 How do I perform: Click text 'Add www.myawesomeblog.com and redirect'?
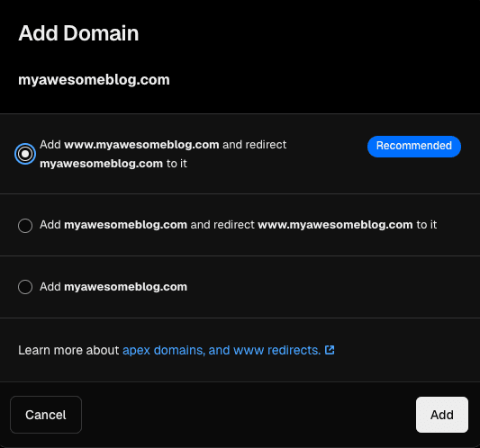click(x=163, y=145)
